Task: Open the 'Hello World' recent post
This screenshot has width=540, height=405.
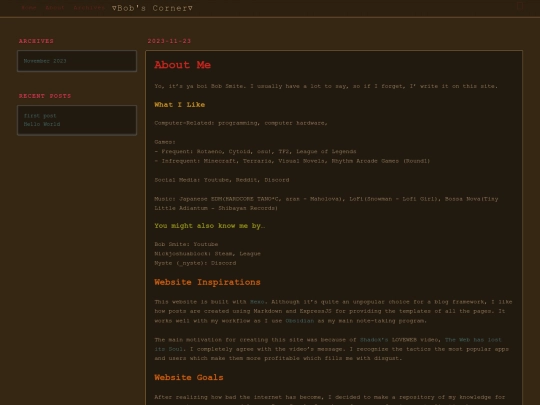Action: tap(42, 124)
